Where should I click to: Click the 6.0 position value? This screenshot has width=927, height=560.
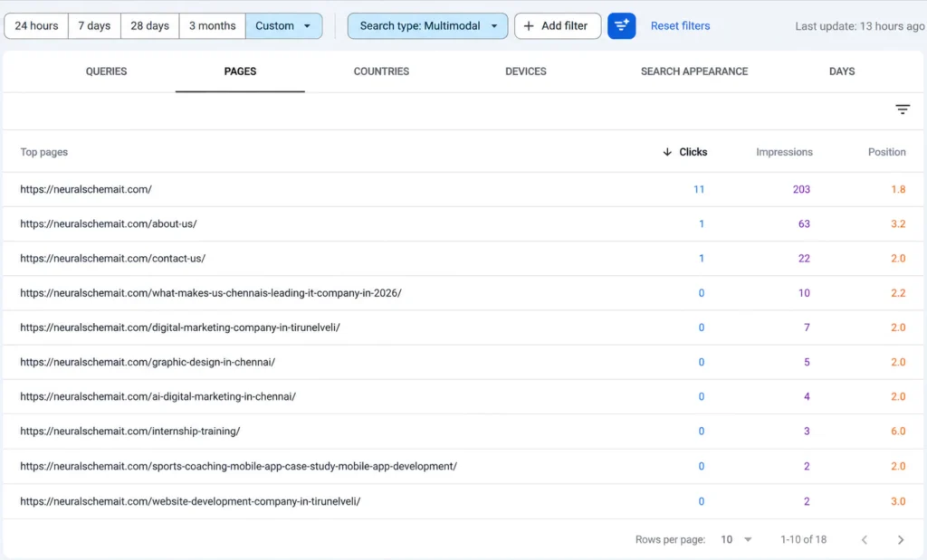[x=898, y=432]
